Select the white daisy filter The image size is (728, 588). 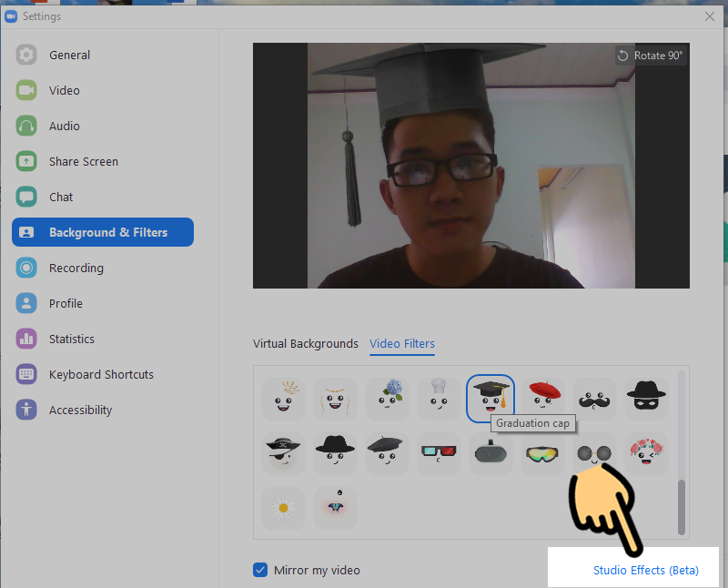(x=283, y=507)
